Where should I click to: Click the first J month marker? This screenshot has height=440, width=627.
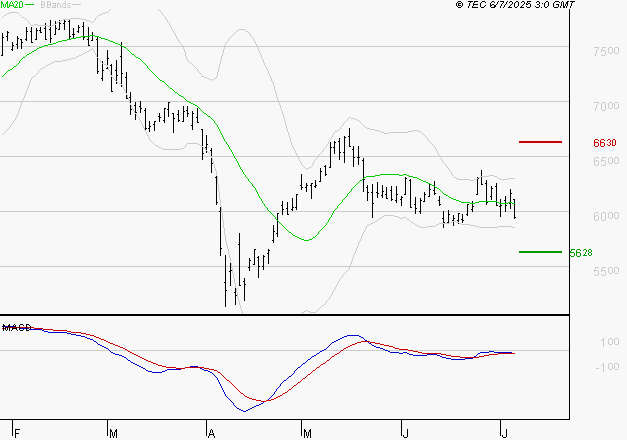click(x=405, y=433)
